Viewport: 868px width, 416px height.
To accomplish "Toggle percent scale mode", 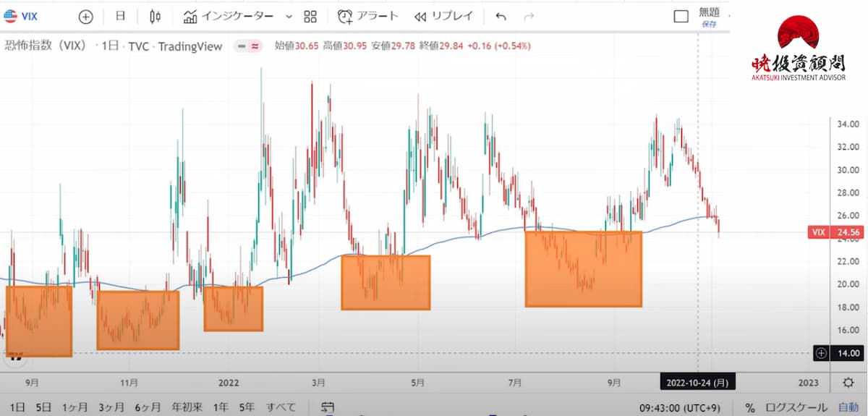I will [750, 407].
